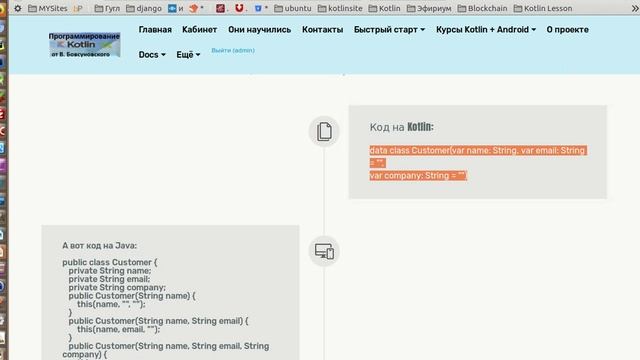
Task: Open the orange bird bookmark icon
Action: point(194,8)
